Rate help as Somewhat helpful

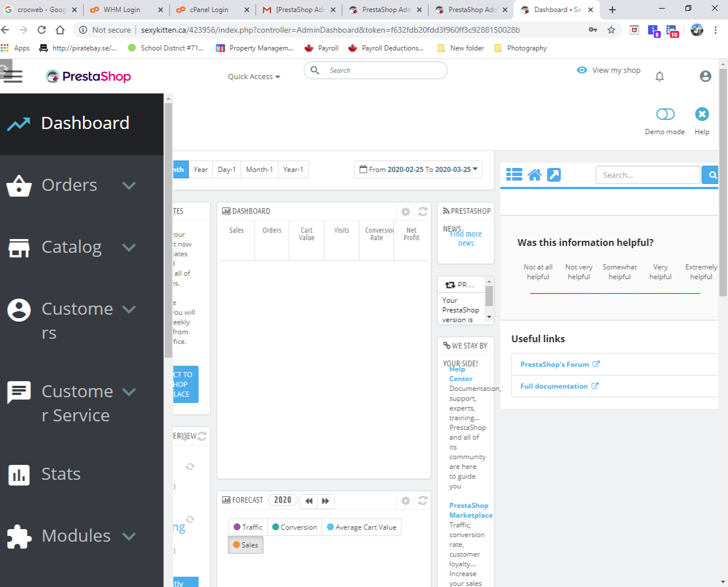(x=619, y=272)
